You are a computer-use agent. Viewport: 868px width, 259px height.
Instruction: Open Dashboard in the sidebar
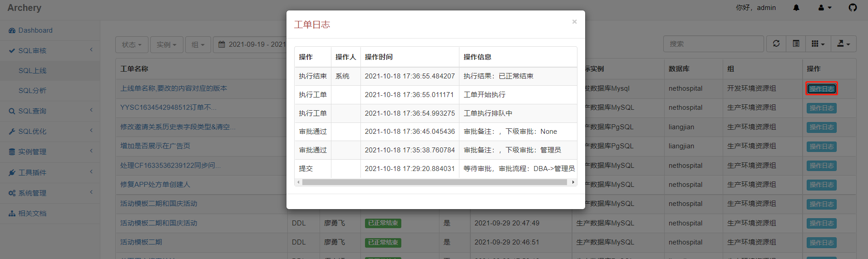(35, 30)
